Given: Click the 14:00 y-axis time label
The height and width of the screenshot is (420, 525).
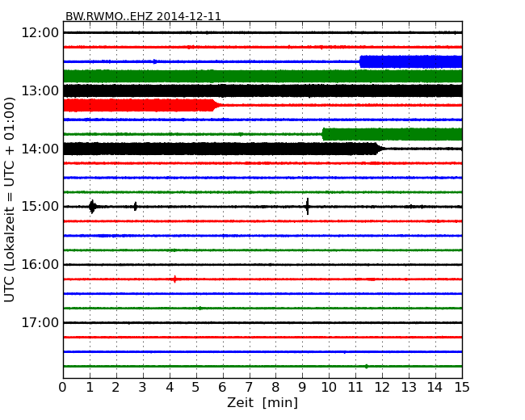Looking at the screenshot, I should [x=40, y=149].
